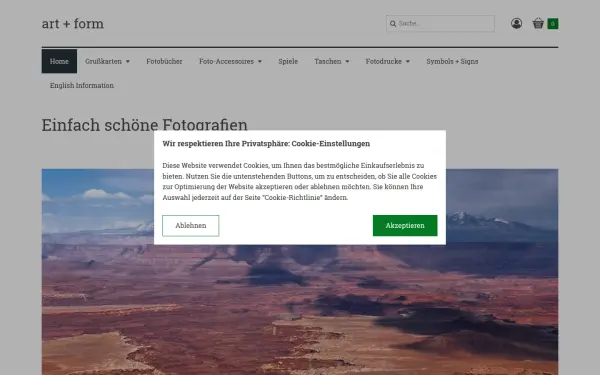Select the Home menu item
Viewport: 600px width, 375px height.
pyautogui.click(x=59, y=61)
